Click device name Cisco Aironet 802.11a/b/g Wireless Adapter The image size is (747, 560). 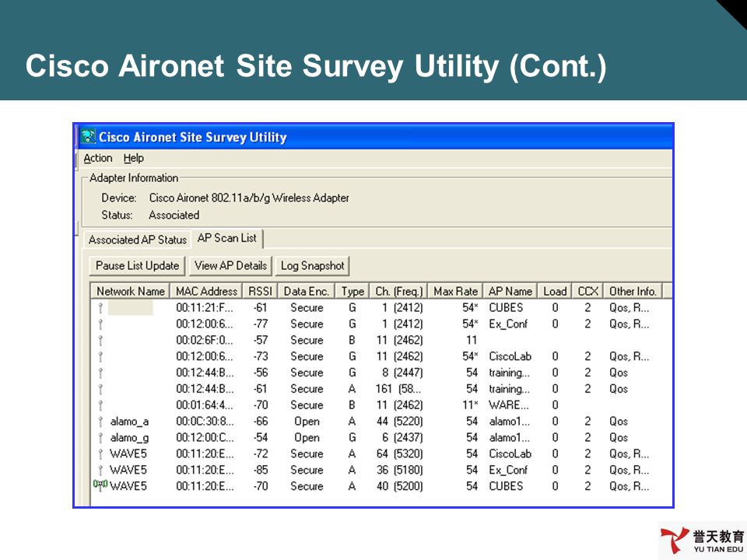(249, 198)
